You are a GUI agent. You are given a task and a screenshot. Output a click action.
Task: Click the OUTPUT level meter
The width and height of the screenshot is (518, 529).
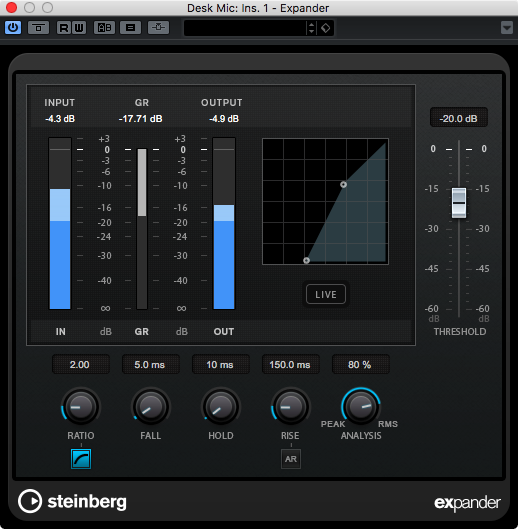pyautogui.click(x=224, y=223)
